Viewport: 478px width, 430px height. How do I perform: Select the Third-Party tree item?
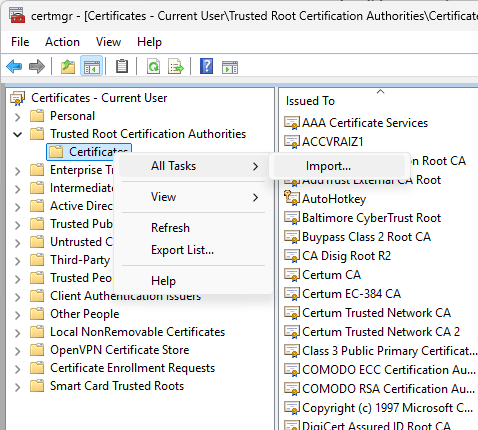(x=80, y=260)
